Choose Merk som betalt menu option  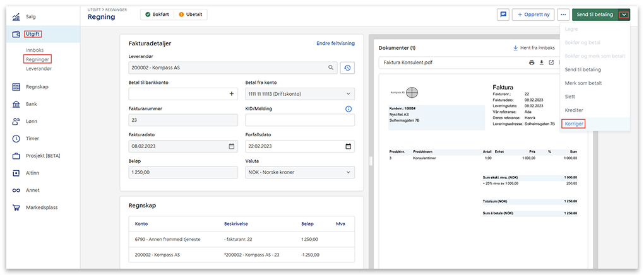click(x=582, y=83)
